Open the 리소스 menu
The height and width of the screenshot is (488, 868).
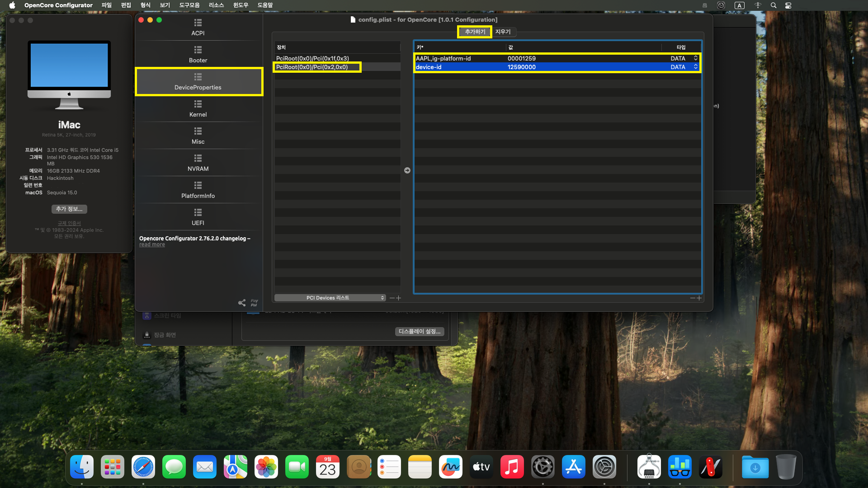pyautogui.click(x=217, y=5)
